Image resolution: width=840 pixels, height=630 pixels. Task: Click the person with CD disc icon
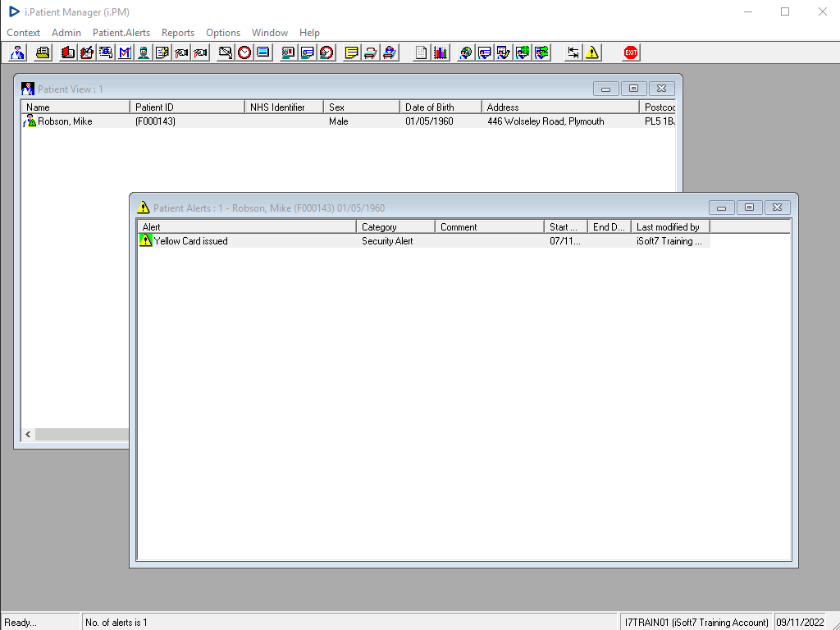pos(466,52)
